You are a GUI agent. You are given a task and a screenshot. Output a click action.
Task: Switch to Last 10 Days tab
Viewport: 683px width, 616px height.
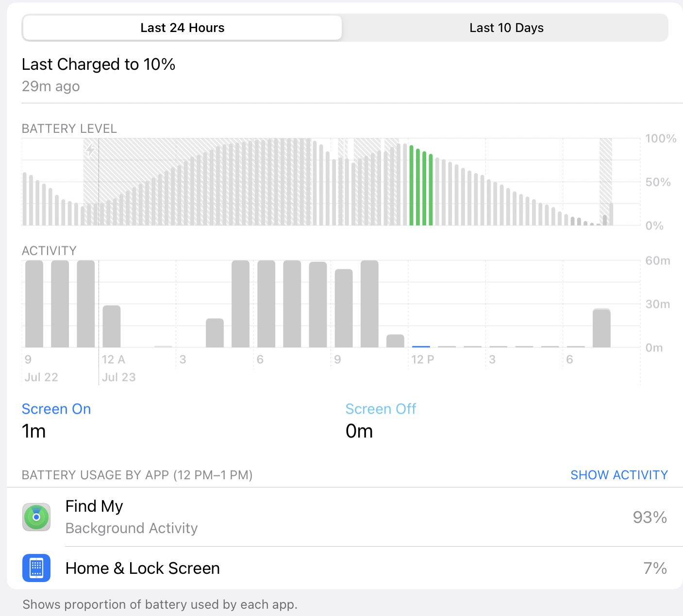tap(506, 28)
